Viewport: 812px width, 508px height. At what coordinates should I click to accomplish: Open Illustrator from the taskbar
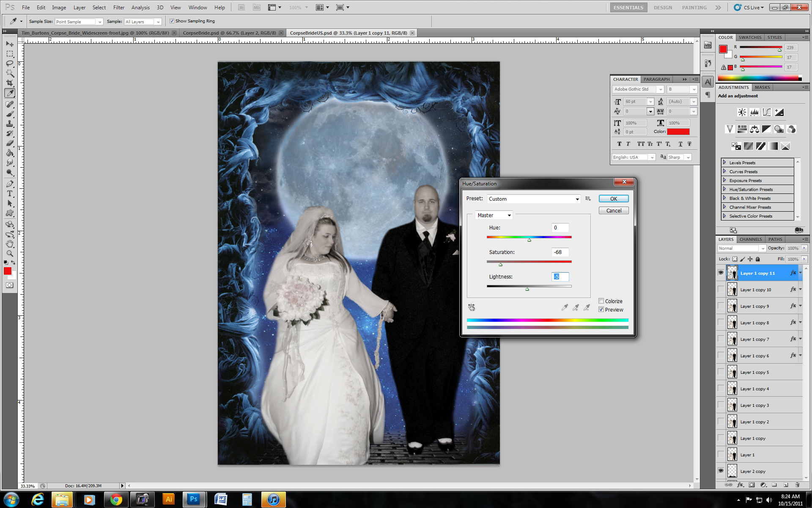point(169,500)
